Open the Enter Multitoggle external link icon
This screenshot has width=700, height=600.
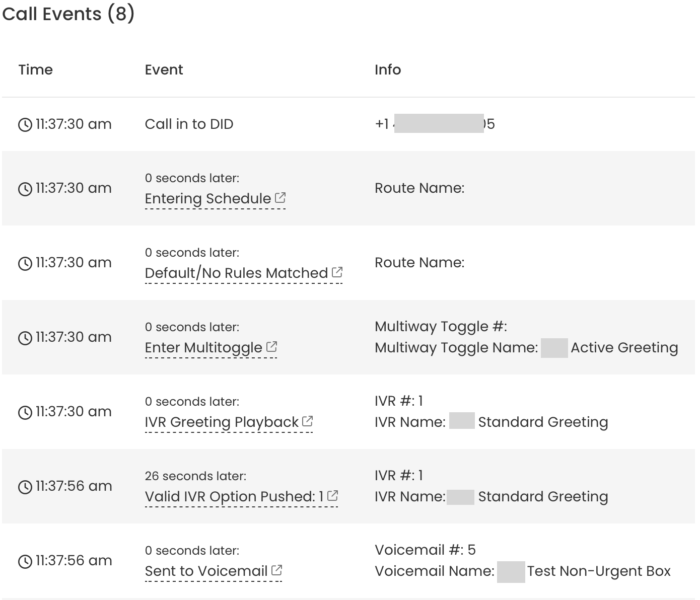(x=272, y=347)
